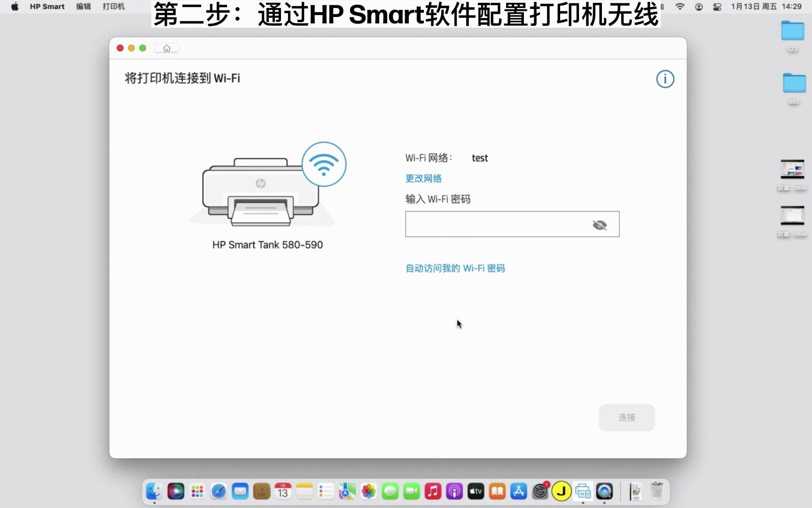This screenshot has width=812, height=508.
Task: Open Control Center in the menu bar
Action: coord(717,7)
